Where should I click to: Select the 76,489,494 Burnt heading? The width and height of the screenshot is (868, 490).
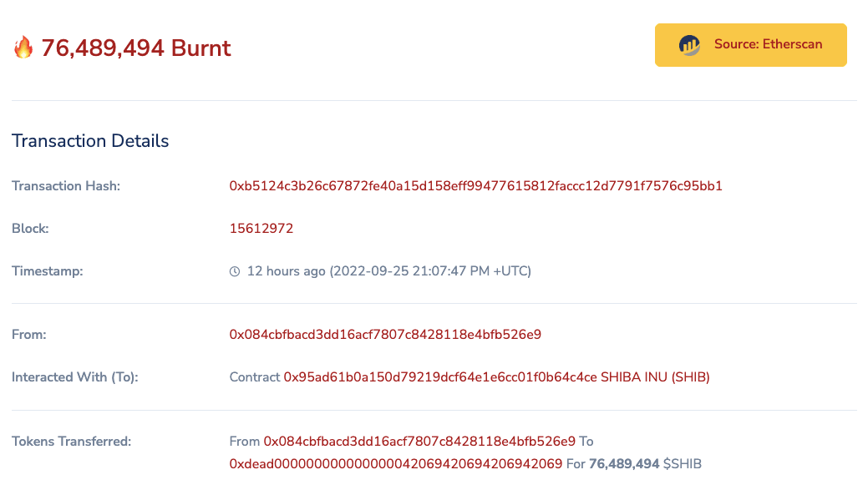[x=137, y=48]
